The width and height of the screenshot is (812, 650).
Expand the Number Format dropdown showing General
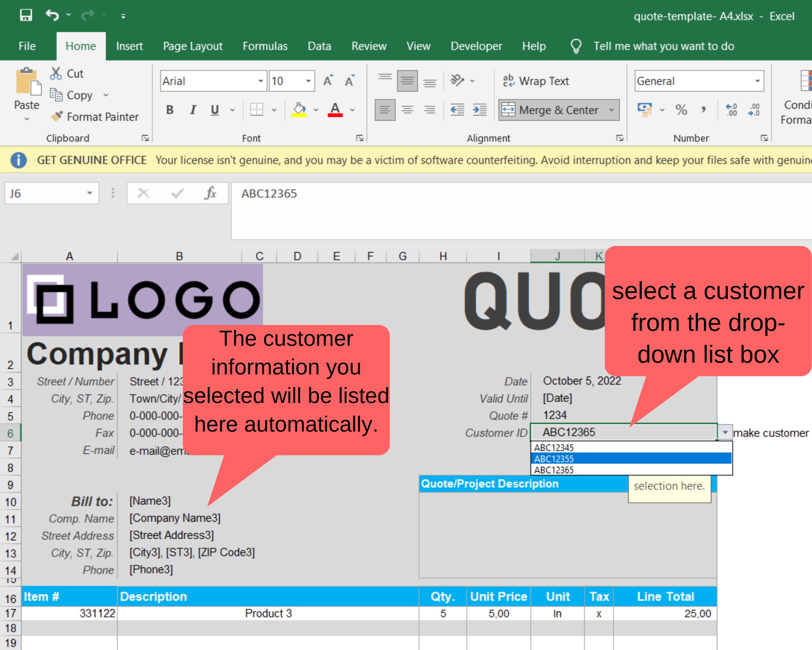(757, 81)
